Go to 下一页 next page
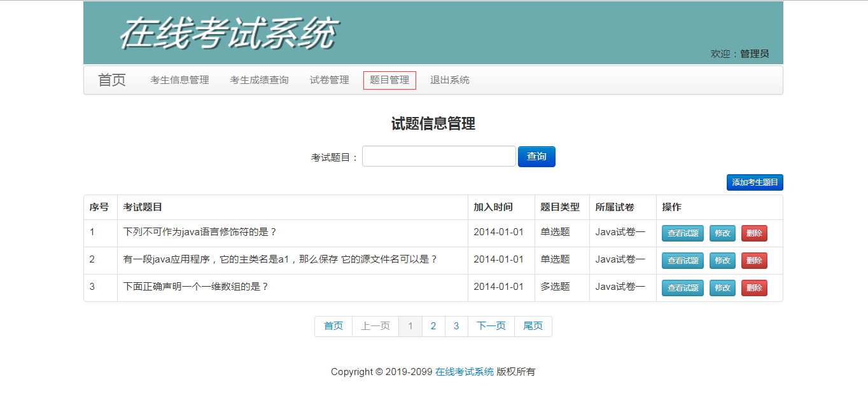Screen dimensions: 868x417 point(491,326)
